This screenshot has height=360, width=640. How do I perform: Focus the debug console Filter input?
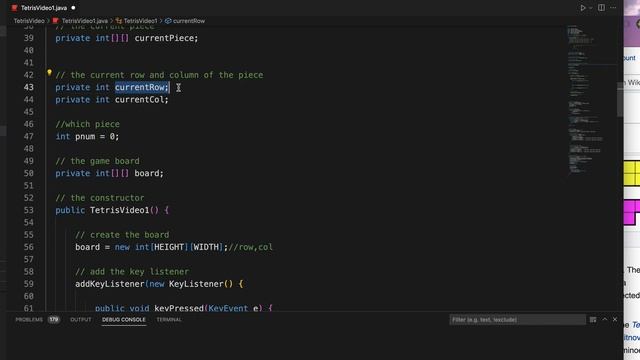[x=517, y=320]
